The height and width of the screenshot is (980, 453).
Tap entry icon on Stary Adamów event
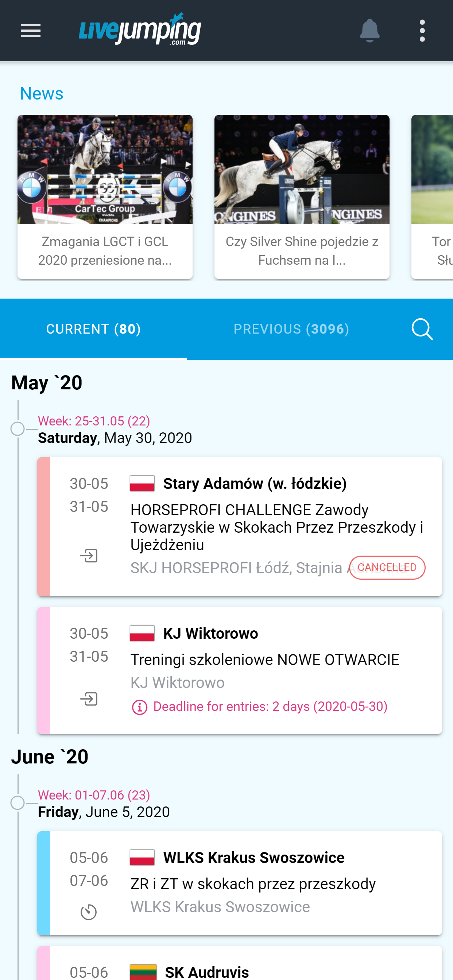(x=89, y=555)
